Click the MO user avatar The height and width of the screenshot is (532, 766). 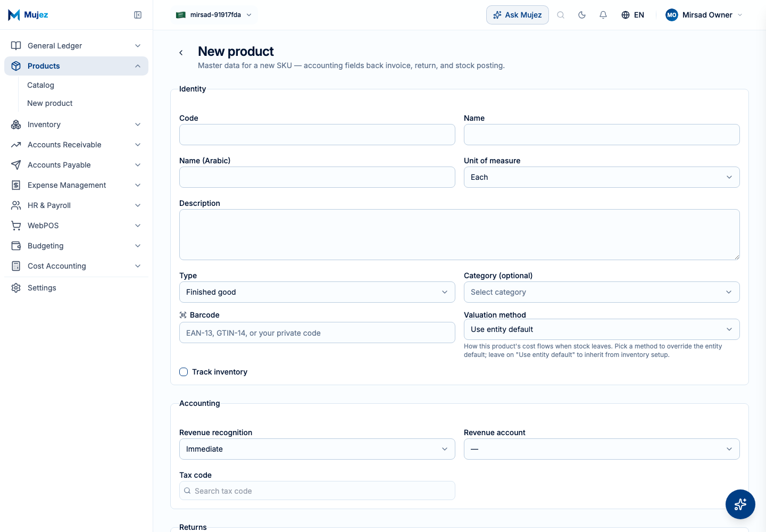pos(672,15)
